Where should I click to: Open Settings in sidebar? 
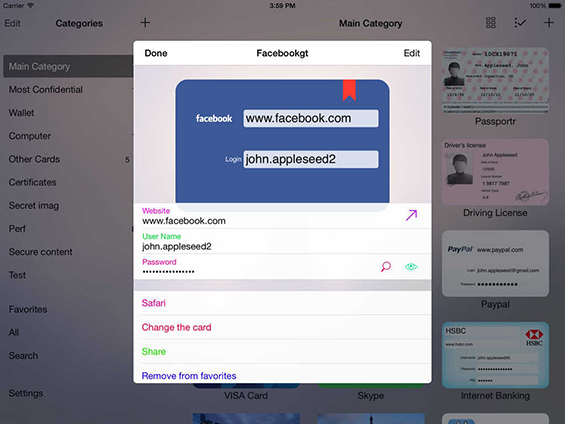26,393
